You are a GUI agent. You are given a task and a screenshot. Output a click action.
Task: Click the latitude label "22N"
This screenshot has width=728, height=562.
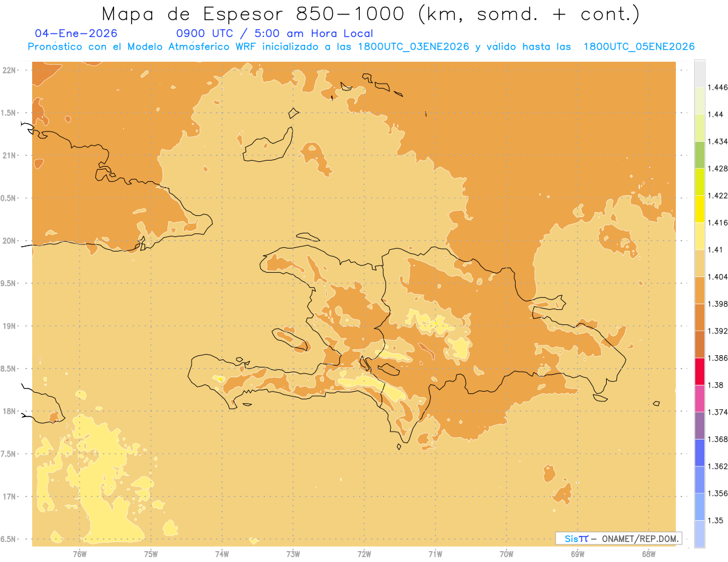8,70
